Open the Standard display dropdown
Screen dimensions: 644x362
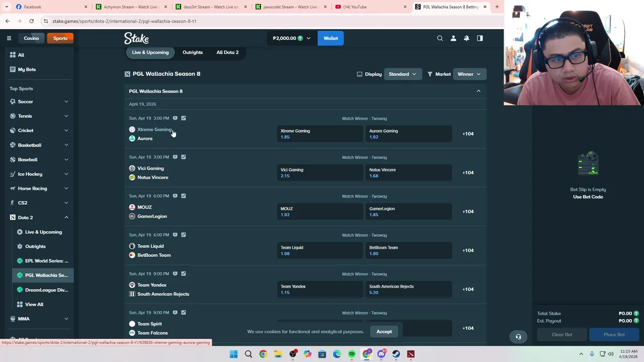402,74
